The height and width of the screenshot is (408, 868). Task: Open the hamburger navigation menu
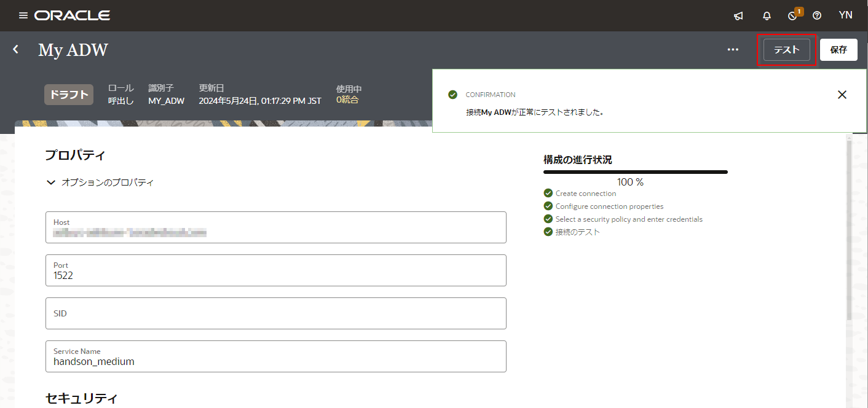[x=23, y=15]
